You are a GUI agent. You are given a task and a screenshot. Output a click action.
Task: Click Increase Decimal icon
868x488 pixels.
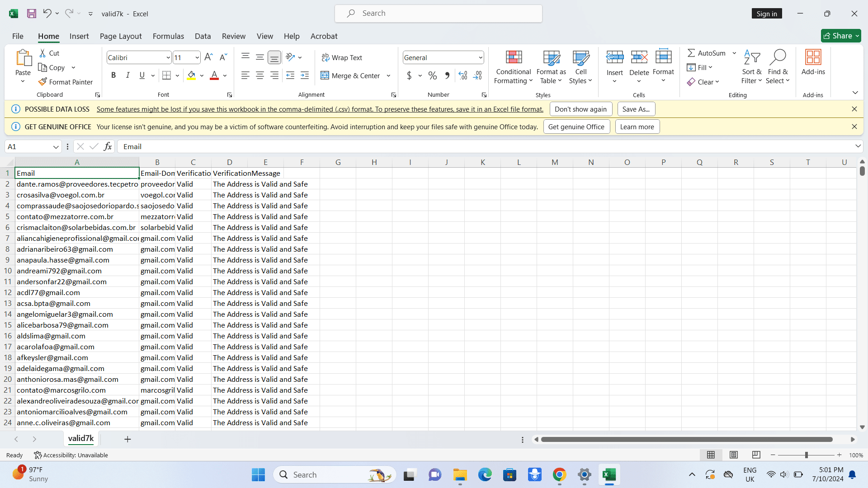463,75
